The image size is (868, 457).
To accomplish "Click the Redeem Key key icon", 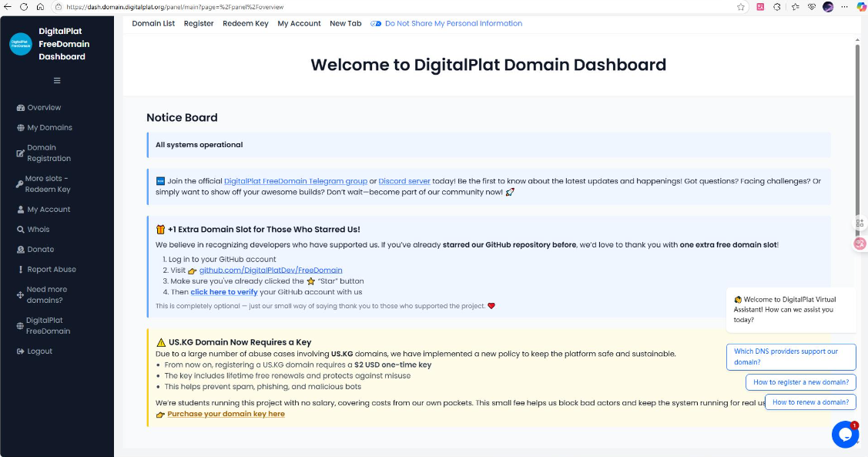I will coord(19,184).
